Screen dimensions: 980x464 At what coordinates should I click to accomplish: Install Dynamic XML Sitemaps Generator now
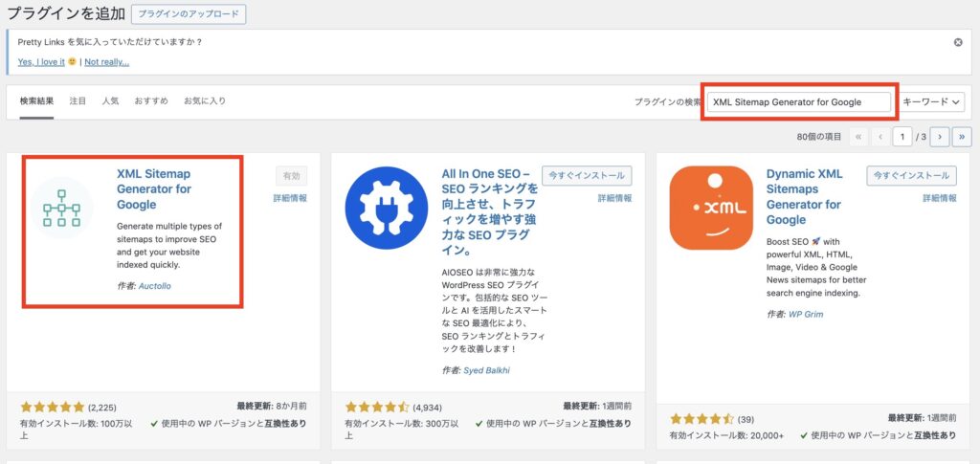click(911, 176)
